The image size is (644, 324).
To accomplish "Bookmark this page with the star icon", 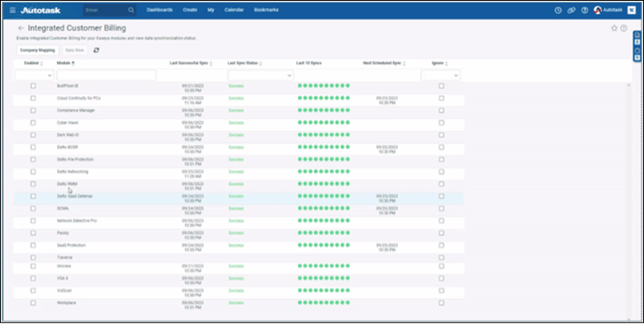I will tap(614, 28).
